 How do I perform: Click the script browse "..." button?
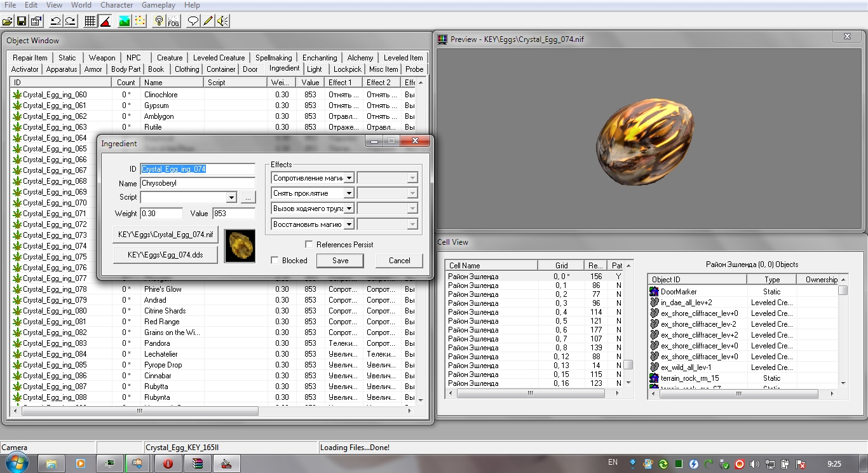click(248, 197)
